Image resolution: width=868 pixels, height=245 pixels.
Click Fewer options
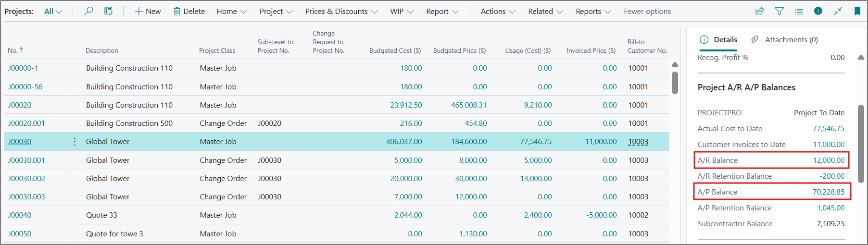tap(647, 12)
